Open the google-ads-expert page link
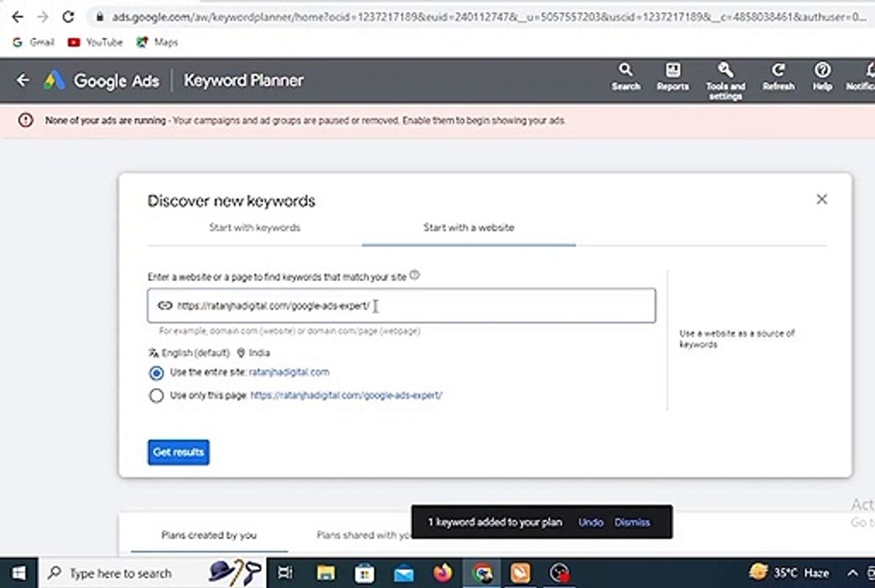The height and width of the screenshot is (588, 875). (x=346, y=395)
